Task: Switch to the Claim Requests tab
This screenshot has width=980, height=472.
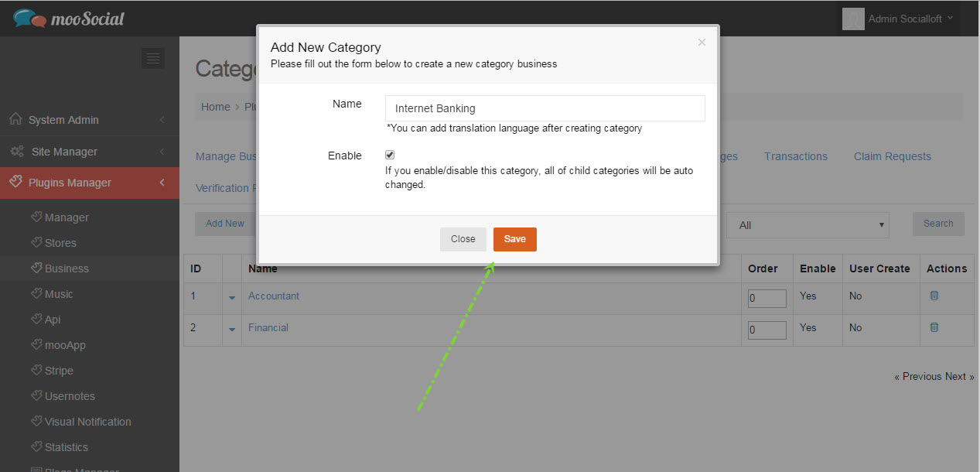Action: click(x=893, y=156)
